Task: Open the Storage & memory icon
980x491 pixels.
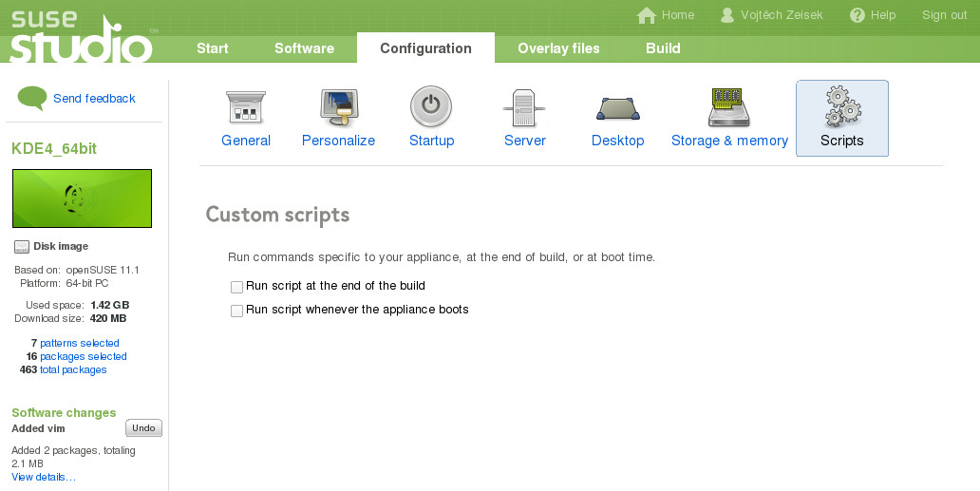Action: [728, 107]
